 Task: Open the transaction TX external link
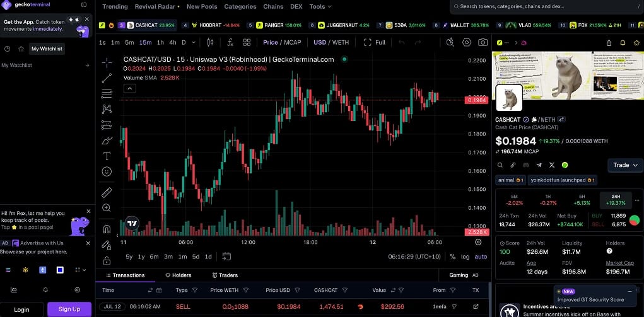[476, 306]
